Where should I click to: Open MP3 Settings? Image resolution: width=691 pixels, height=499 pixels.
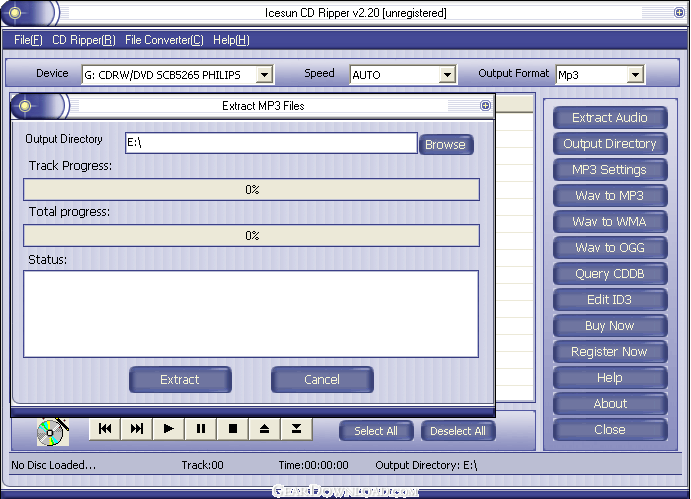(x=610, y=170)
